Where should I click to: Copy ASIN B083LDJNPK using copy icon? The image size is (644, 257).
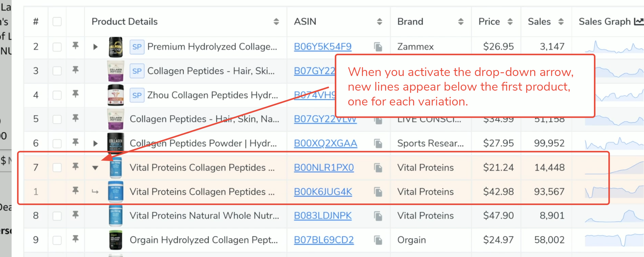coord(378,216)
